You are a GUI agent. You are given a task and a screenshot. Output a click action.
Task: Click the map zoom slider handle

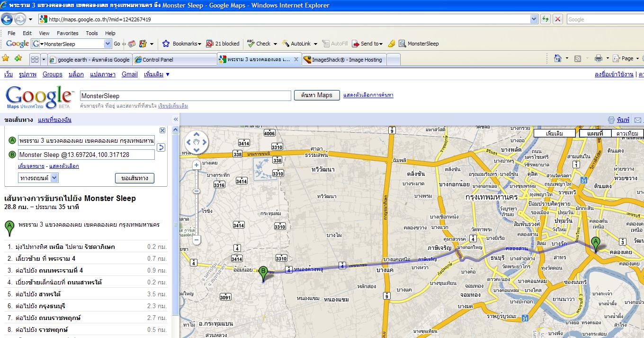click(197, 191)
